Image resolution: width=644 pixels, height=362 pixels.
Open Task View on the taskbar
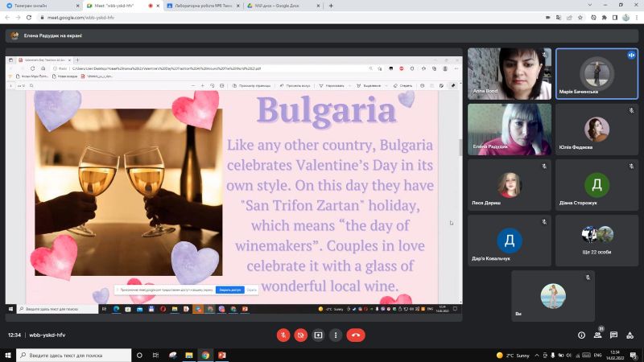(x=155, y=356)
